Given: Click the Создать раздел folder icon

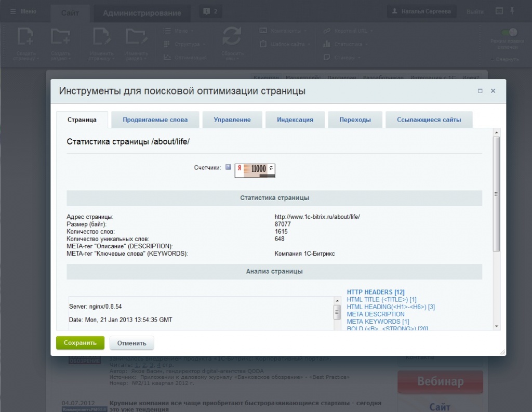Looking at the screenshot, I should click(x=60, y=36).
